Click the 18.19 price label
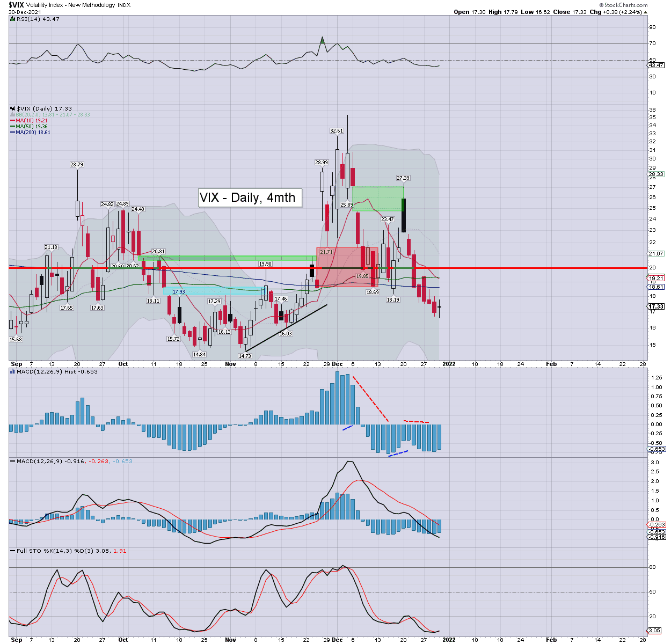Screen dimensions: 671x644 click(x=393, y=300)
